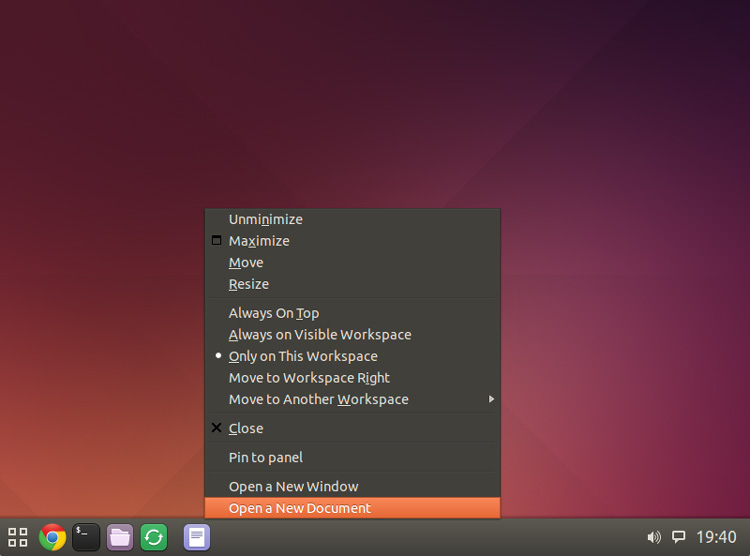Click Pin to panel

[x=266, y=457]
